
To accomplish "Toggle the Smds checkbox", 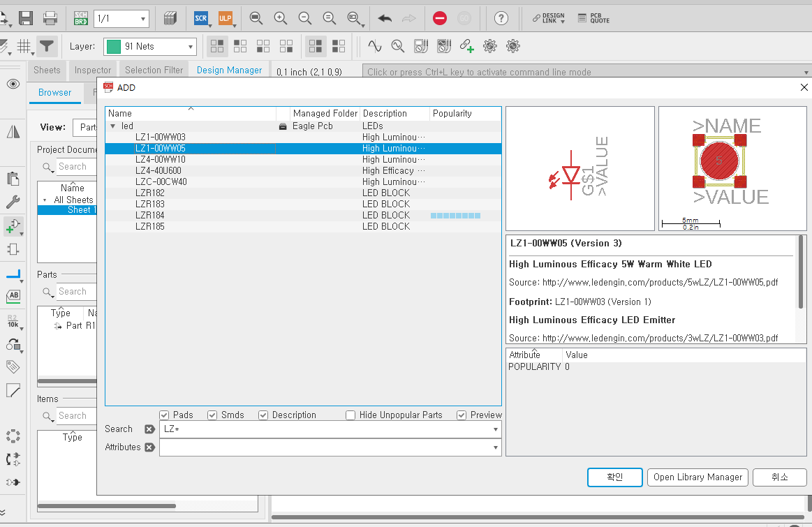I will click(212, 415).
